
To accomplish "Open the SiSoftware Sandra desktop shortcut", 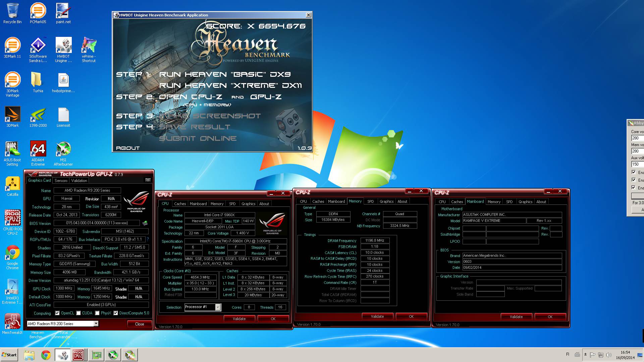I will [x=38, y=50].
